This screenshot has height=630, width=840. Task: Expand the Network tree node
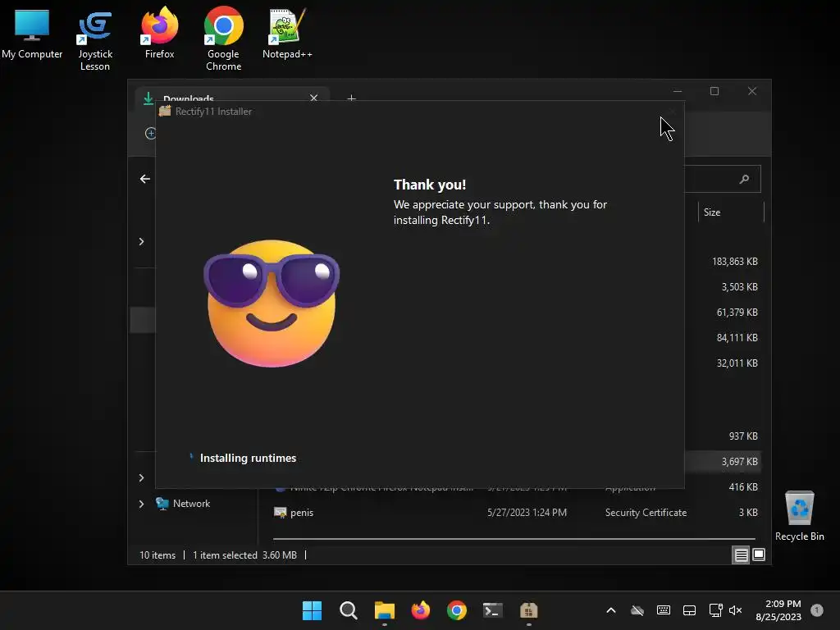pyautogui.click(x=141, y=504)
